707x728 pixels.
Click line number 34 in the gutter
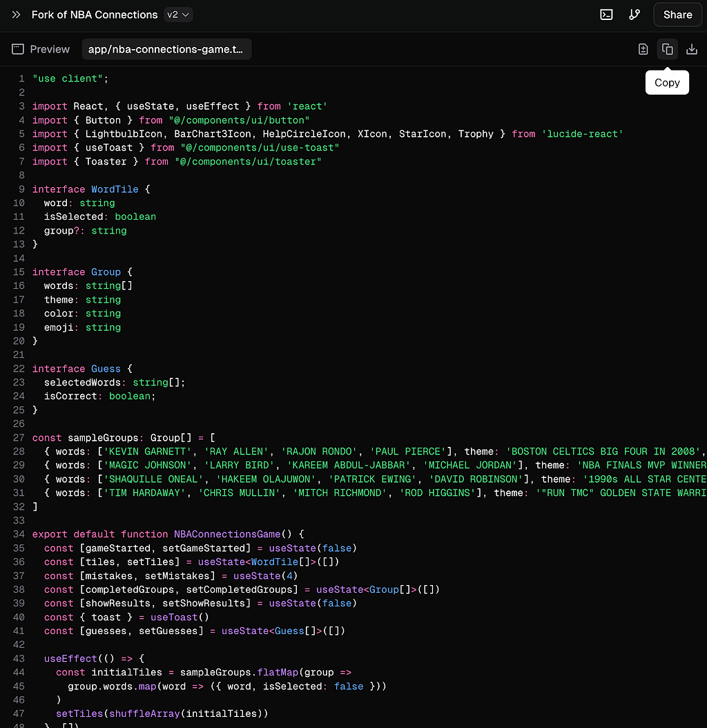(x=19, y=534)
